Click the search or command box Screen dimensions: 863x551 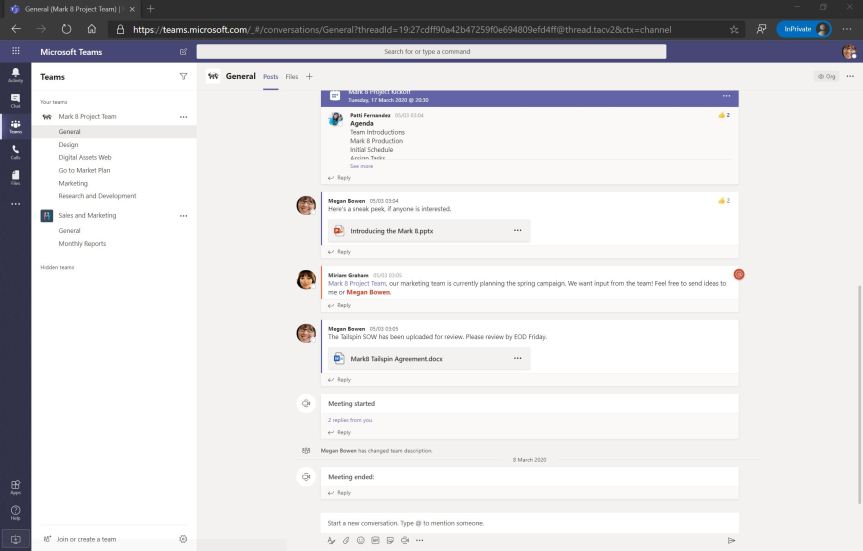click(x=427, y=51)
